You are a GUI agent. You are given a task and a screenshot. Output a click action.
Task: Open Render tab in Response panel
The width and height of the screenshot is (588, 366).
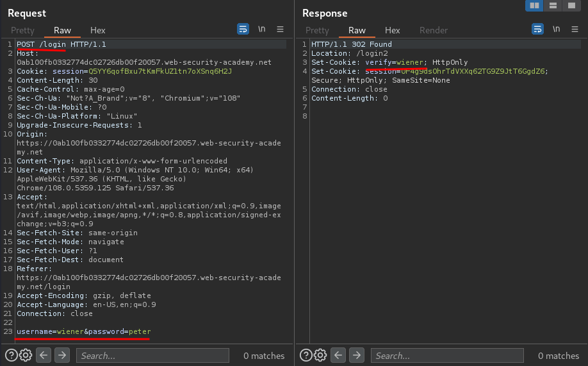click(x=434, y=30)
